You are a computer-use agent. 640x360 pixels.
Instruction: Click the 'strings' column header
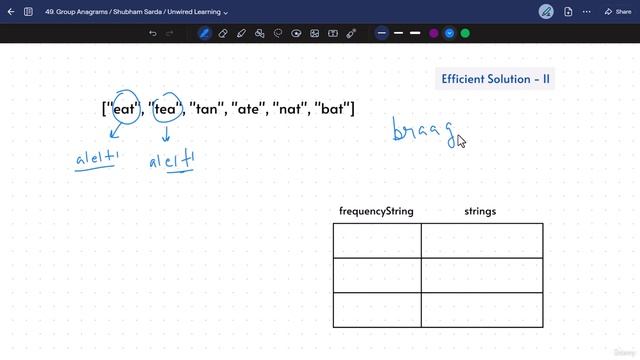click(x=480, y=211)
